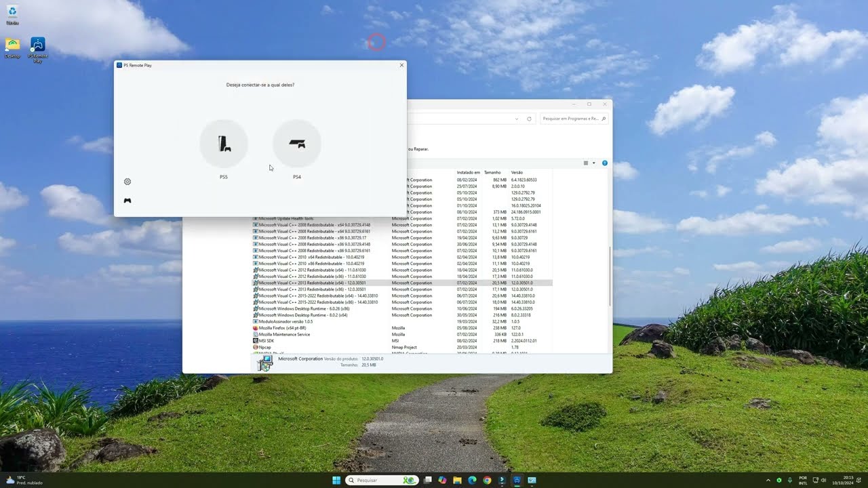
Task: Sort list by Tamanho column
Action: pyautogui.click(x=493, y=172)
